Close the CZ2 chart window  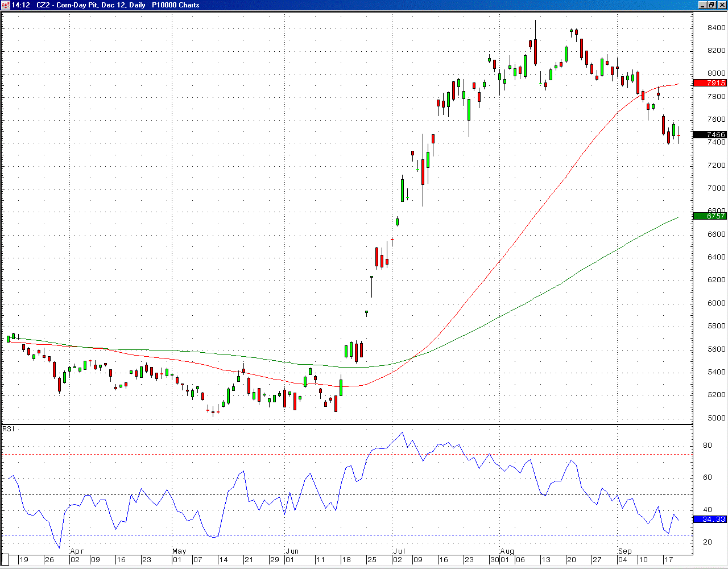click(x=721, y=5)
